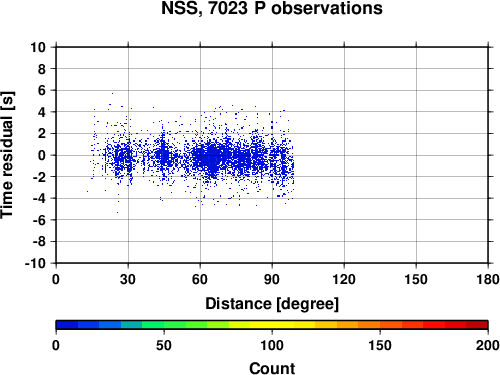This screenshot has height=375, width=500.
Task: Pick the dark red colorbar segment at count 200
Action: pyautogui.click(x=477, y=325)
